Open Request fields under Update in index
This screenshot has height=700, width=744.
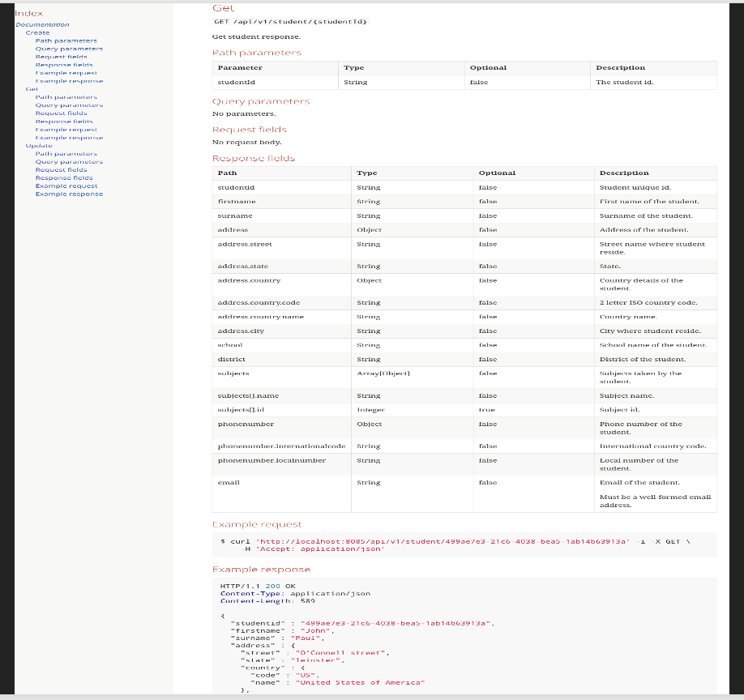coord(62,170)
